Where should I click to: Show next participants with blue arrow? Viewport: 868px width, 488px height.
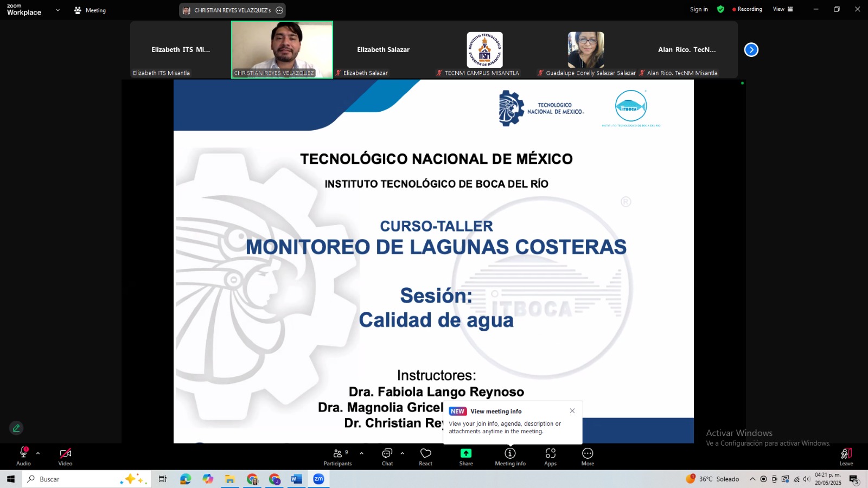[751, 50]
